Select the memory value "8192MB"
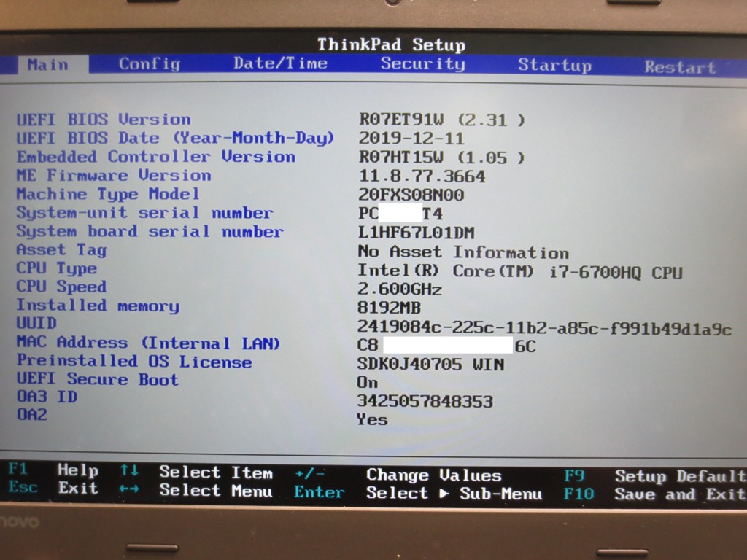The height and width of the screenshot is (560, 747). pos(390,308)
